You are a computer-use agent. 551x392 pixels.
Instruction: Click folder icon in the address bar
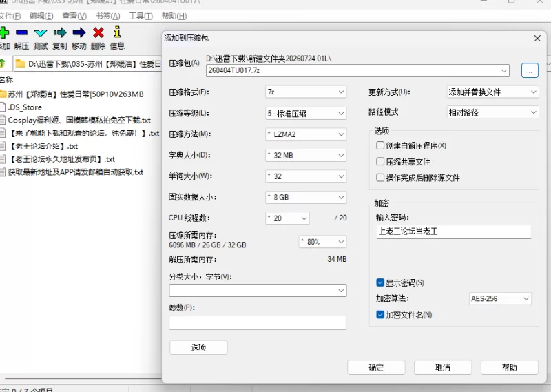[21, 63]
